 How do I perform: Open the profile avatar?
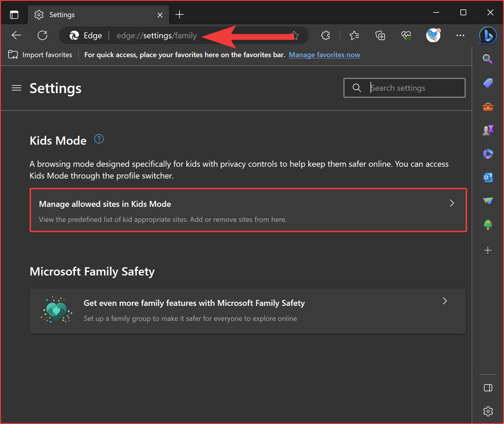coord(433,35)
